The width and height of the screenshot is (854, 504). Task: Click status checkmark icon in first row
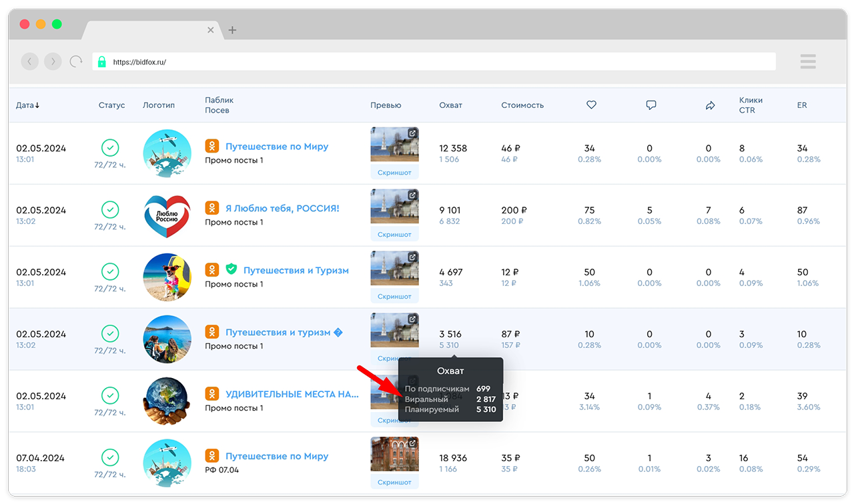click(110, 148)
